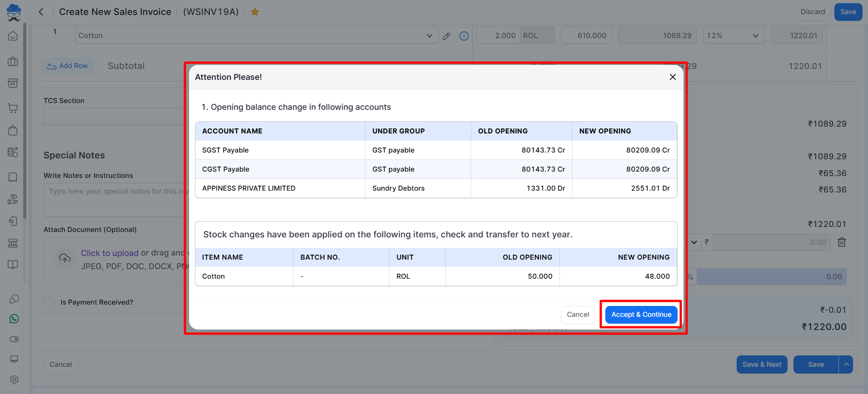Click the toggle switch icon in sidebar
Image resolution: width=868 pixels, height=394 pixels.
click(x=14, y=339)
